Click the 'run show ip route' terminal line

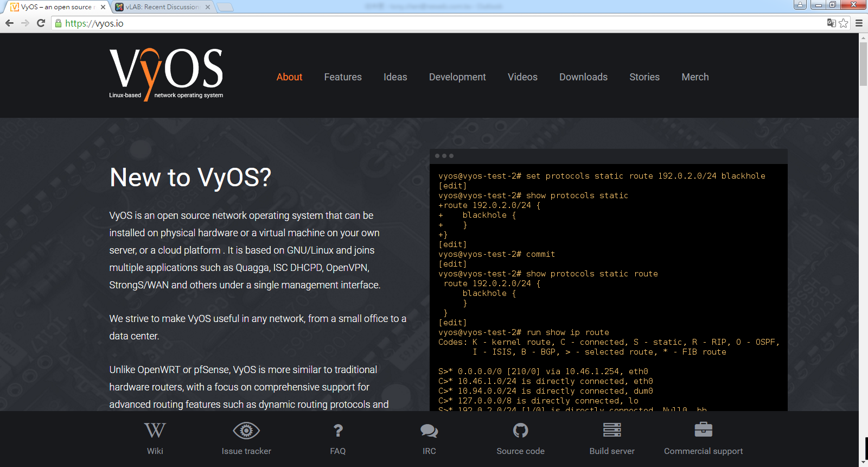(x=524, y=332)
